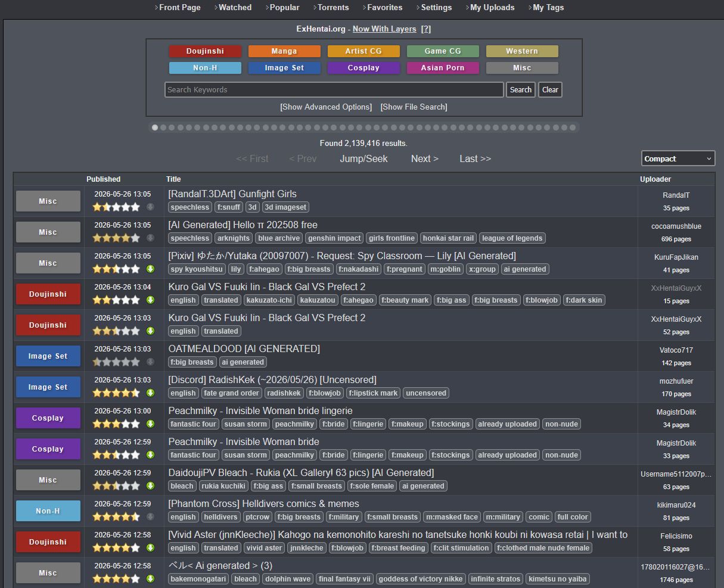Open My Tags in top navigation

pos(548,8)
